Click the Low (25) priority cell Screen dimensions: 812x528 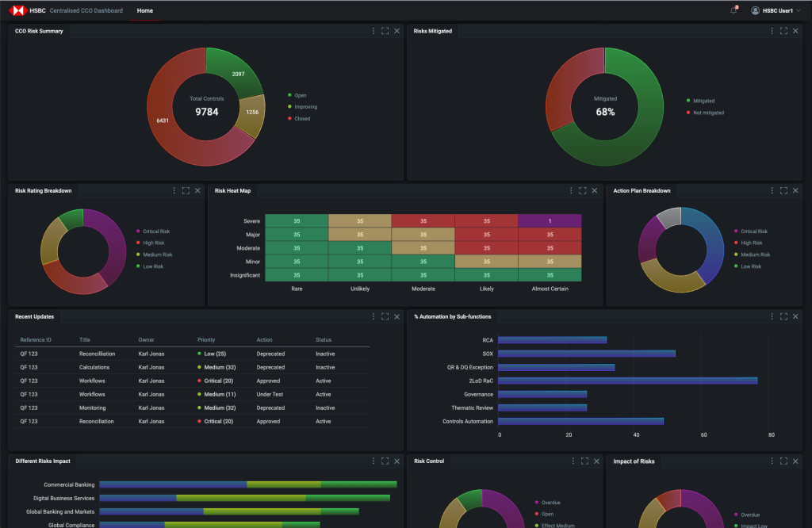(x=212, y=354)
